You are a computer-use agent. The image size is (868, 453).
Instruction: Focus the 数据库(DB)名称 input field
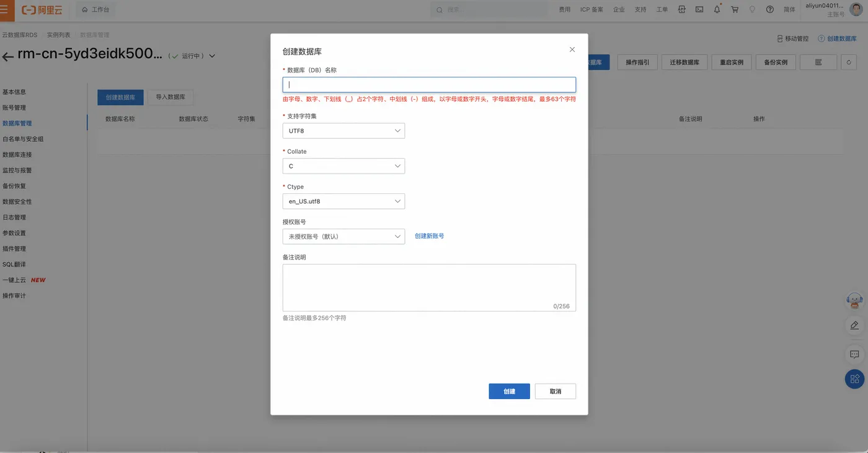(x=429, y=85)
